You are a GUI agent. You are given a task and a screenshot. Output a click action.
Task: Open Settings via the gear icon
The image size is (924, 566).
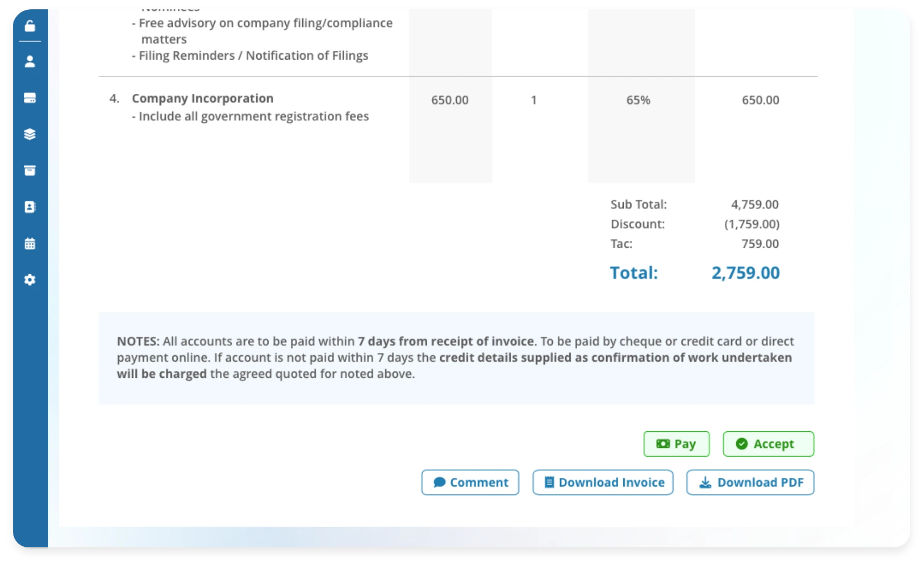click(30, 279)
